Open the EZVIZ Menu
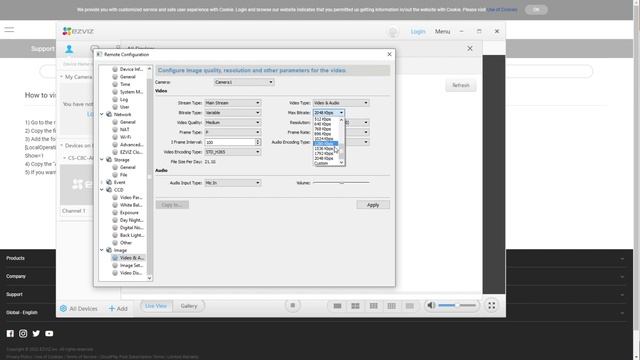 click(x=442, y=31)
